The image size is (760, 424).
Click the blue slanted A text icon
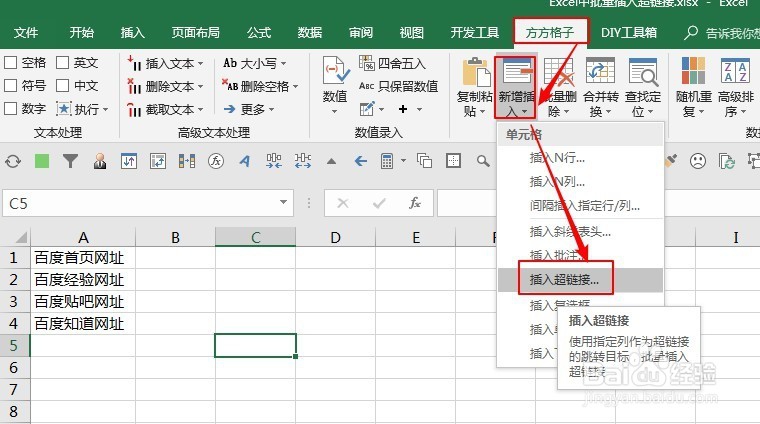pos(245,161)
